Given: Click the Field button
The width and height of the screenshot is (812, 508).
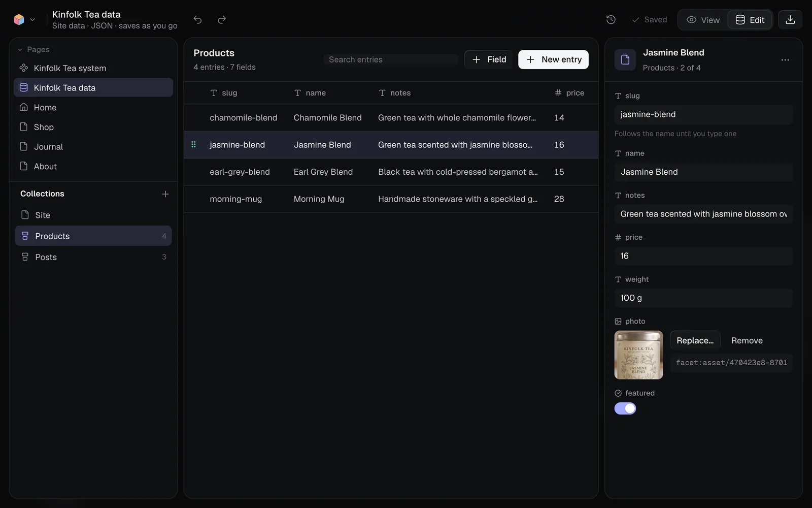Looking at the screenshot, I should pos(489,59).
